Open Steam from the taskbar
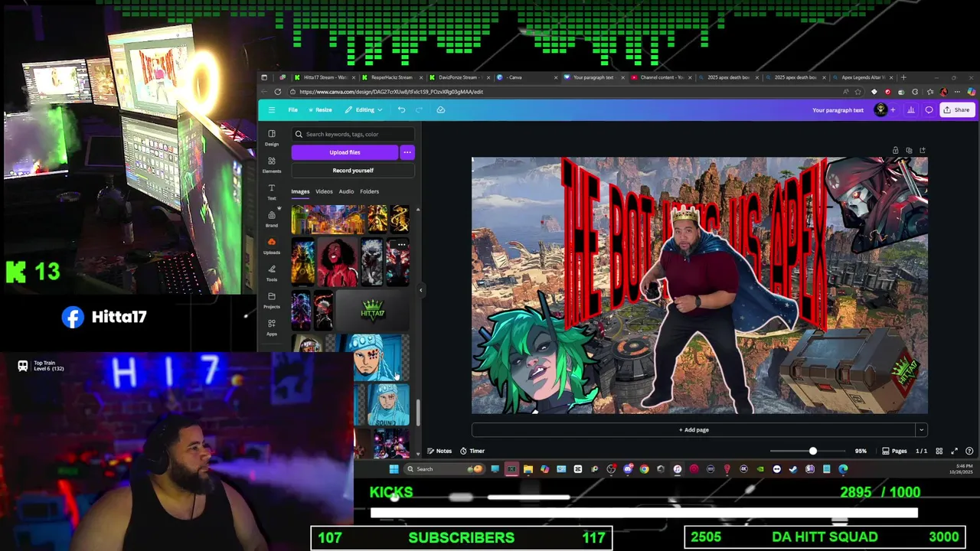Screen dimensions: 980x551 [x=793, y=469]
